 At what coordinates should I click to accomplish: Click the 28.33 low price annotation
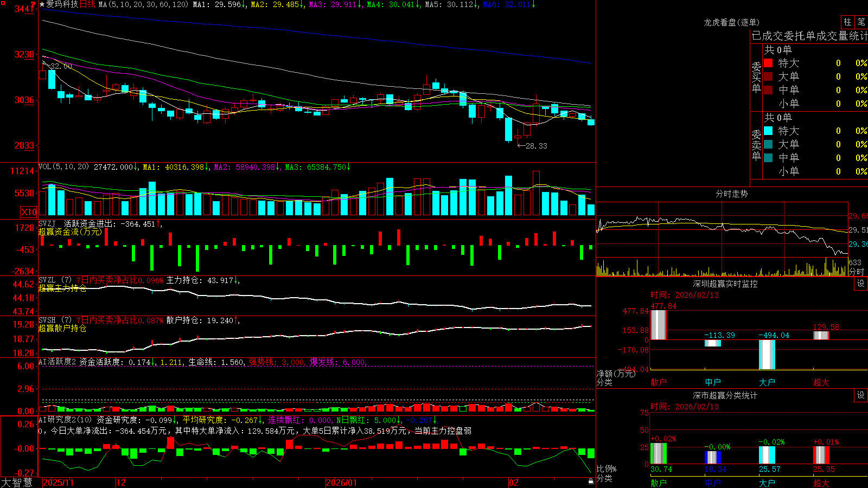click(536, 146)
